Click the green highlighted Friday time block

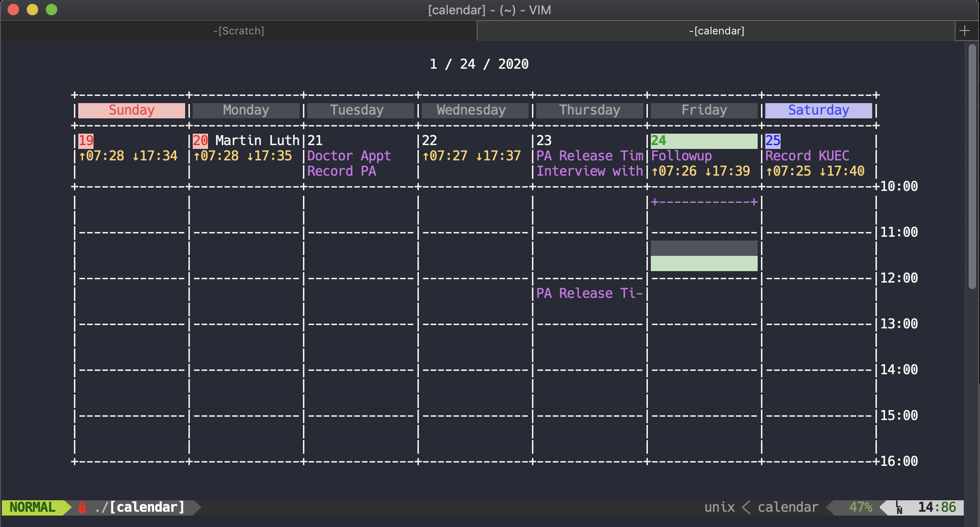click(x=704, y=263)
